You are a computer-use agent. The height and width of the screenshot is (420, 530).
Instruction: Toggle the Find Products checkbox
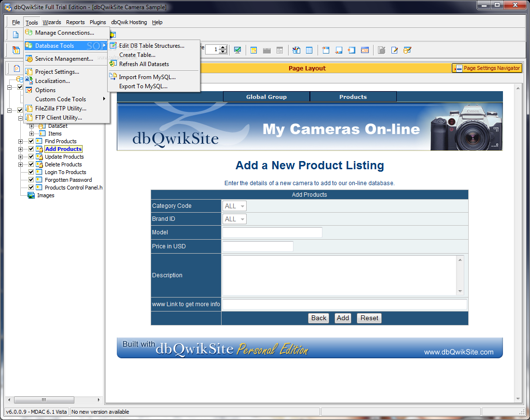click(31, 141)
